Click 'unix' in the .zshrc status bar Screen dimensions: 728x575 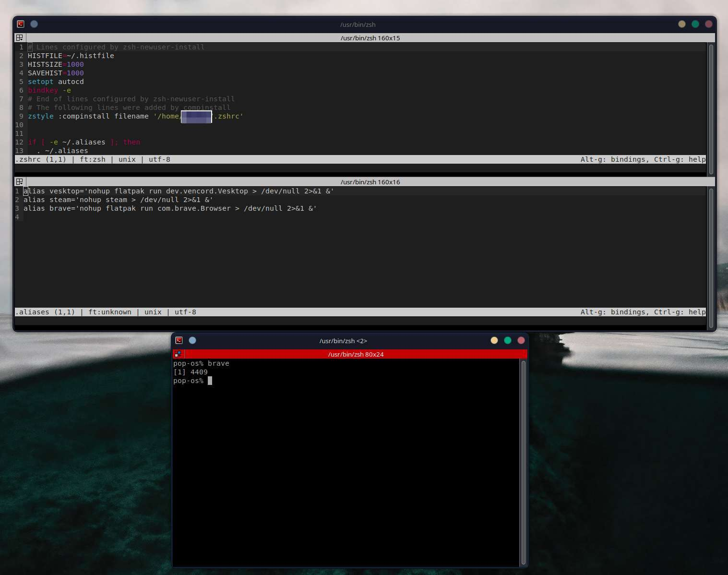coord(127,159)
